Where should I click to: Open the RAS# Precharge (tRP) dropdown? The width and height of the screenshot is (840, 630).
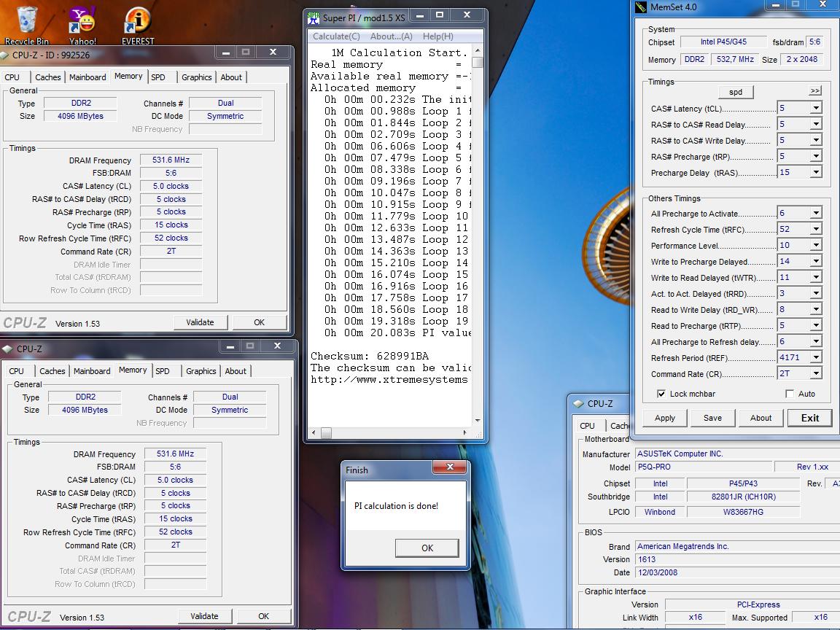coord(815,157)
